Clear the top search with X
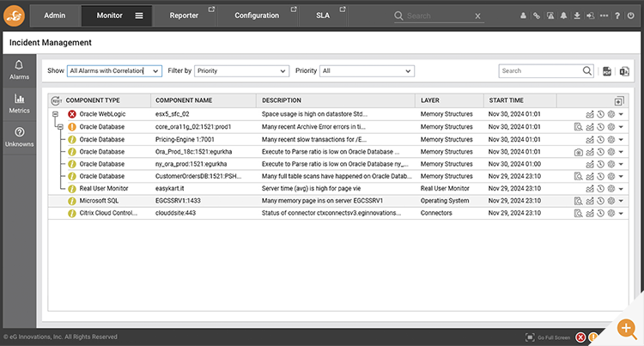 point(477,16)
